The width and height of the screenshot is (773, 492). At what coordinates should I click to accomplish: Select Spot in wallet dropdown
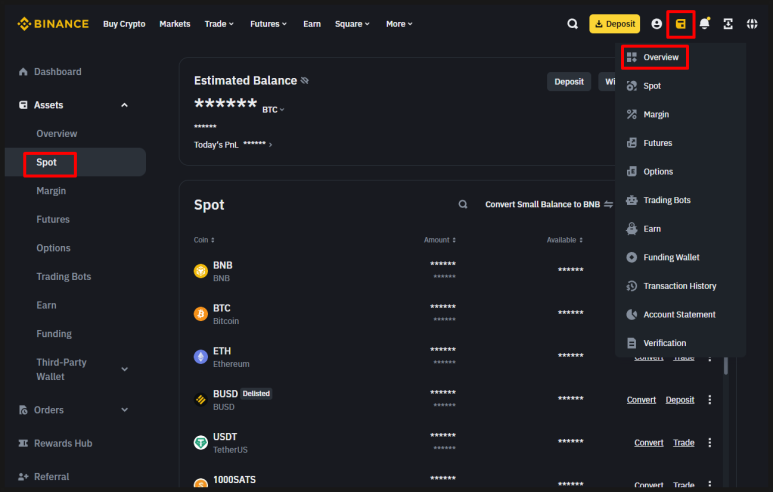point(652,86)
